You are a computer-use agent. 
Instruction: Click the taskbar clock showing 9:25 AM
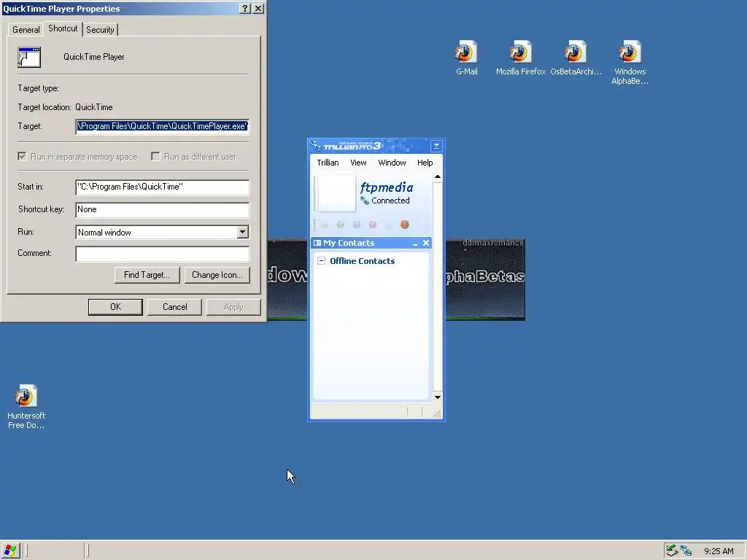coord(719,551)
